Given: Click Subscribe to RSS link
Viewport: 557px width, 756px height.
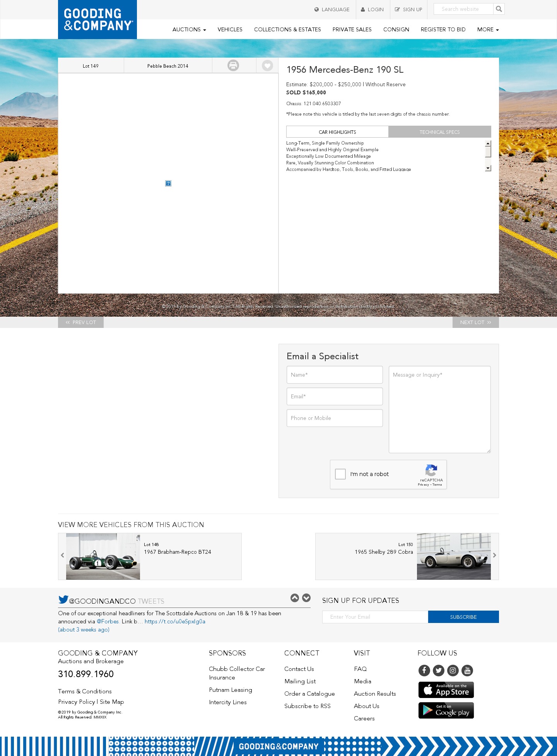Looking at the screenshot, I should tap(308, 706).
